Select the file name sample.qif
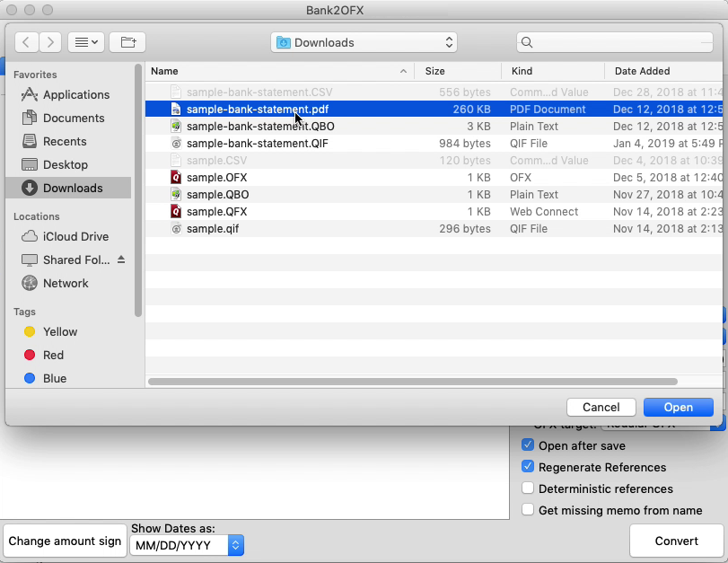The width and height of the screenshot is (728, 563). coord(213,229)
